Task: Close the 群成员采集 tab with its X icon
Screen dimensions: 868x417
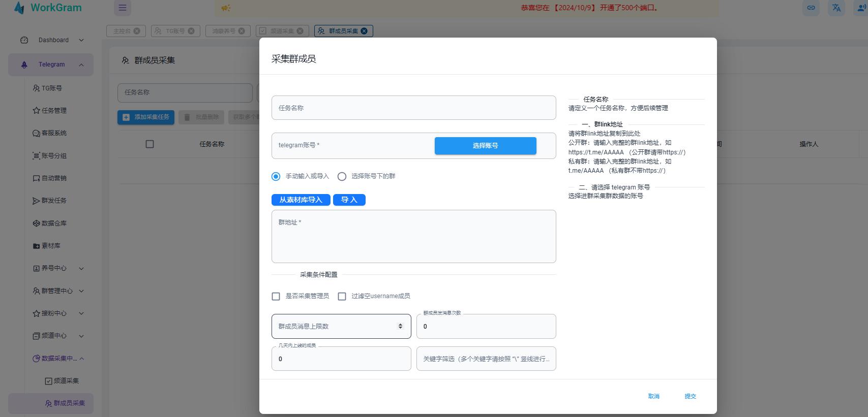Action: [x=364, y=31]
